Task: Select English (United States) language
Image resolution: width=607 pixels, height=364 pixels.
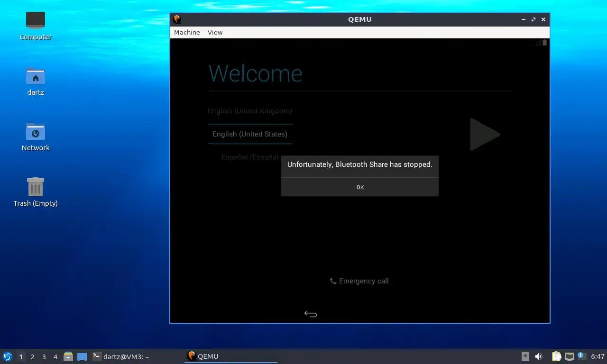Action: 250,134
